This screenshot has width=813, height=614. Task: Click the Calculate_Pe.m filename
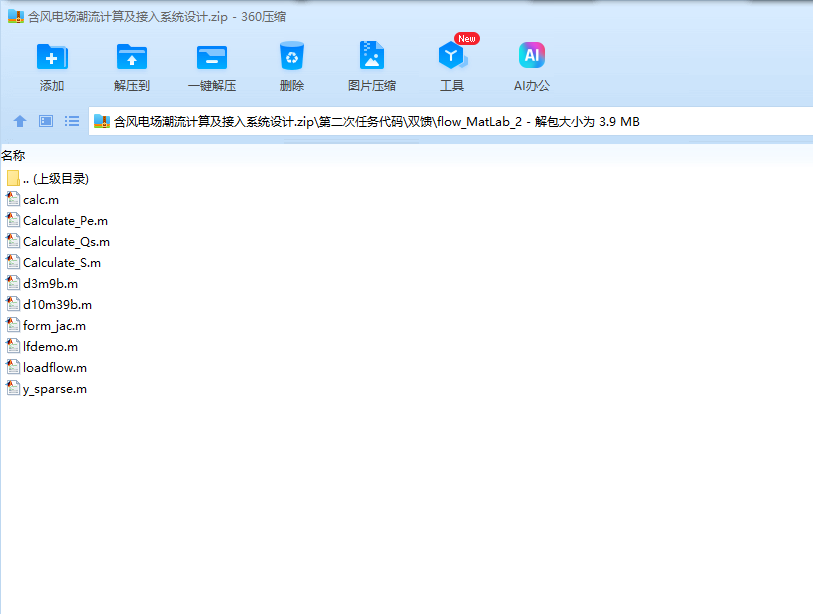pos(65,221)
